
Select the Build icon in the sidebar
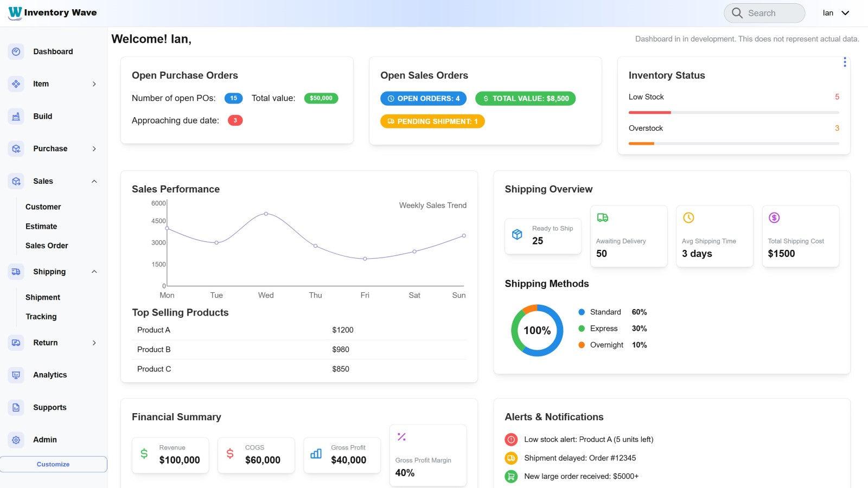pyautogui.click(x=16, y=116)
